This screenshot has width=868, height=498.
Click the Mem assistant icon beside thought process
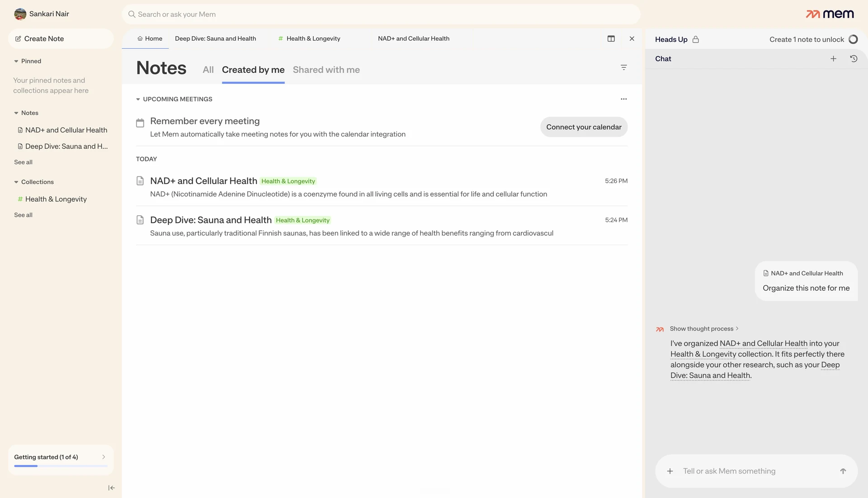pos(660,329)
